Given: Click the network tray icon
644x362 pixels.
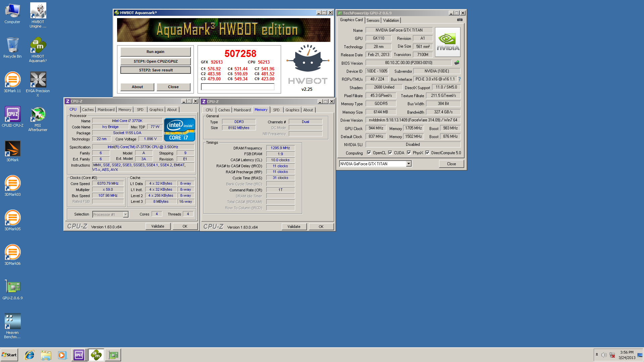Looking at the screenshot, I should [612, 355].
